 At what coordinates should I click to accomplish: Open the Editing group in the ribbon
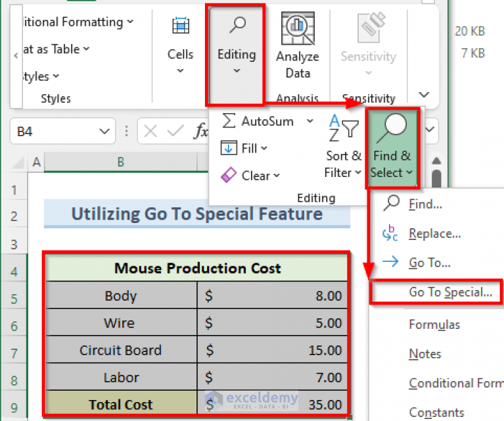tap(236, 54)
